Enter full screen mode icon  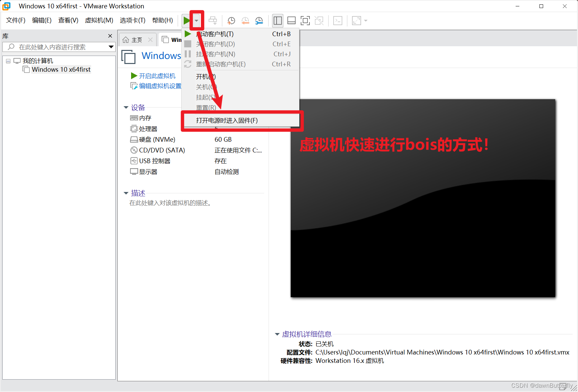305,21
